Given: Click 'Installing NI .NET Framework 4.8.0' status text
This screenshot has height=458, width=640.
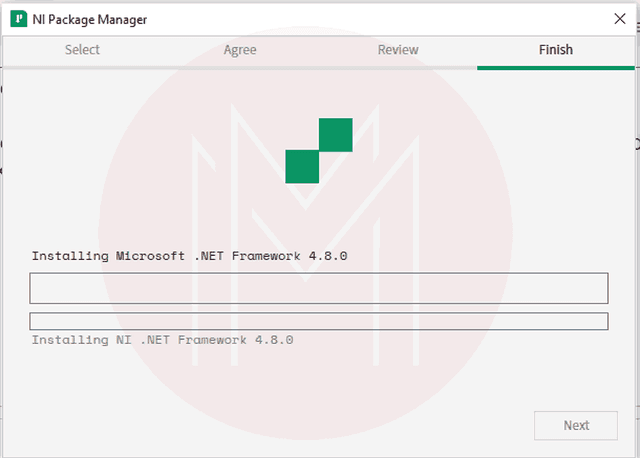Looking at the screenshot, I should (162, 340).
